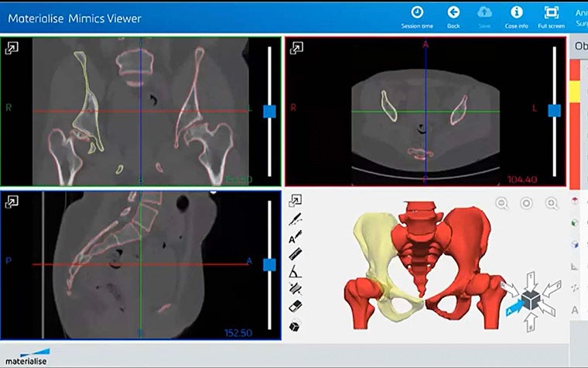
Task: Click the Back arrow button
Action: pos(453,12)
